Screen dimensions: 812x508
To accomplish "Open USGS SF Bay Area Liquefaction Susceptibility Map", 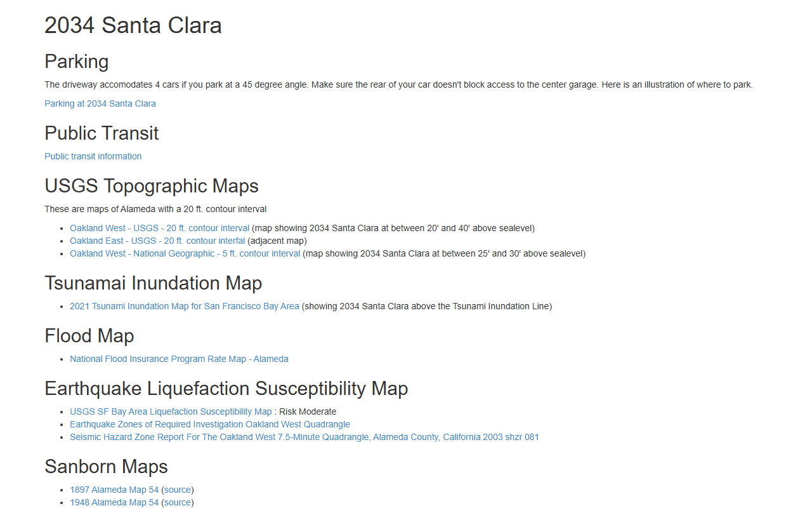I will (171, 411).
